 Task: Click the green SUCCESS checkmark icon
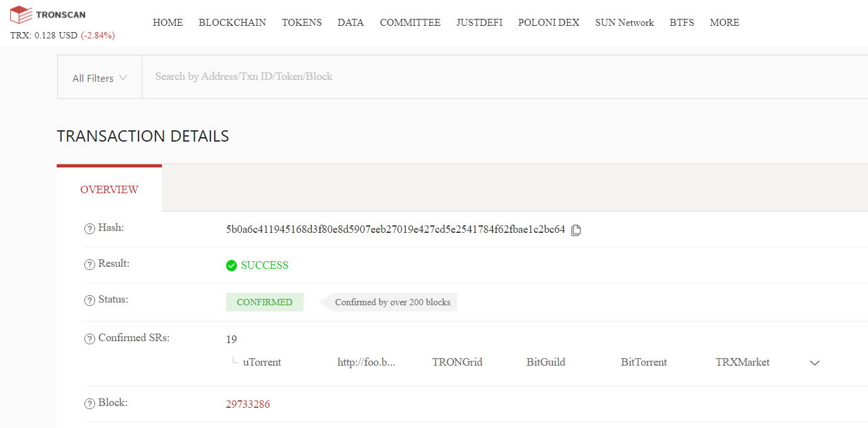[231, 265]
